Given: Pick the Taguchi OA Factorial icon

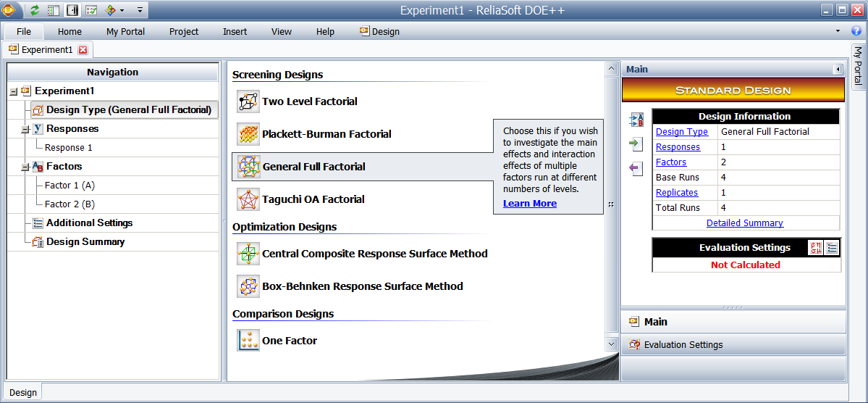Looking at the screenshot, I should (248, 199).
